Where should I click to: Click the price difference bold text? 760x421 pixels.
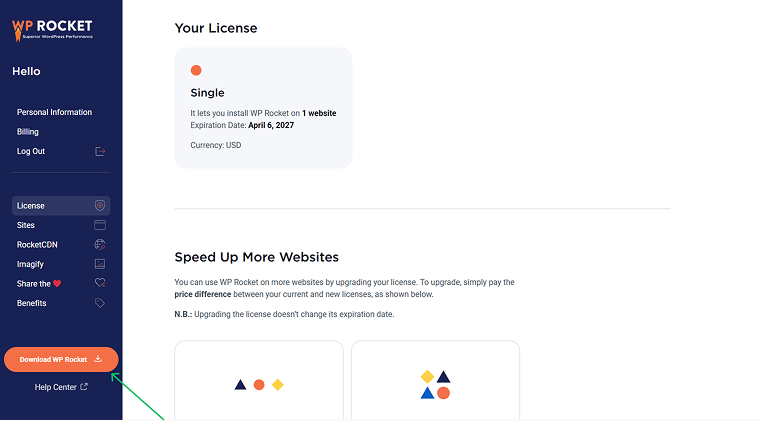pyautogui.click(x=203, y=295)
